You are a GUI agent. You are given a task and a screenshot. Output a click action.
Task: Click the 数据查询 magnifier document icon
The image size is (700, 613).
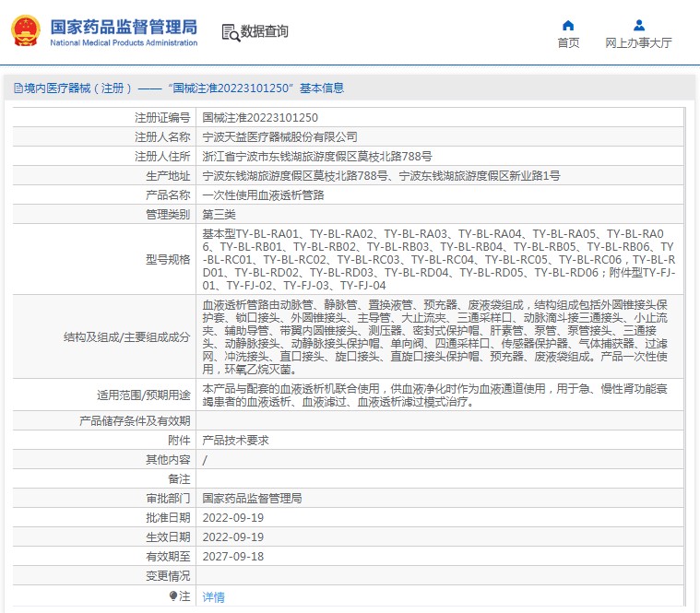(x=230, y=32)
